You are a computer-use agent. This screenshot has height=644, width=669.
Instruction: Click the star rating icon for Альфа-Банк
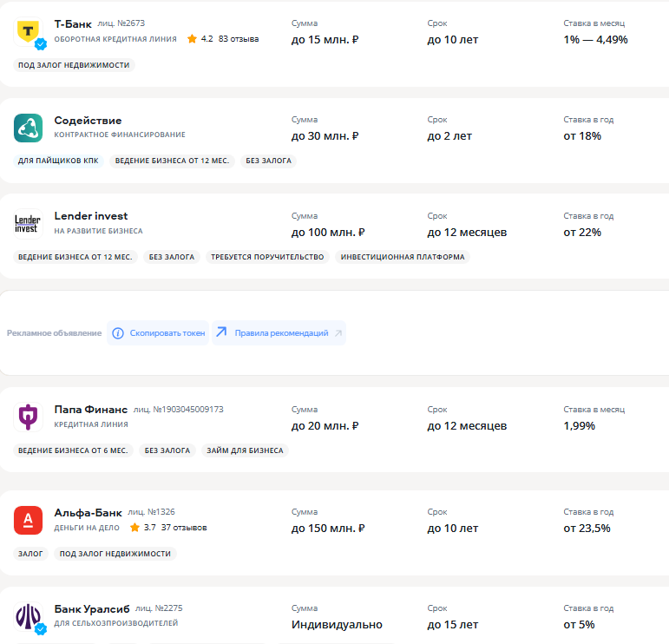point(134,528)
